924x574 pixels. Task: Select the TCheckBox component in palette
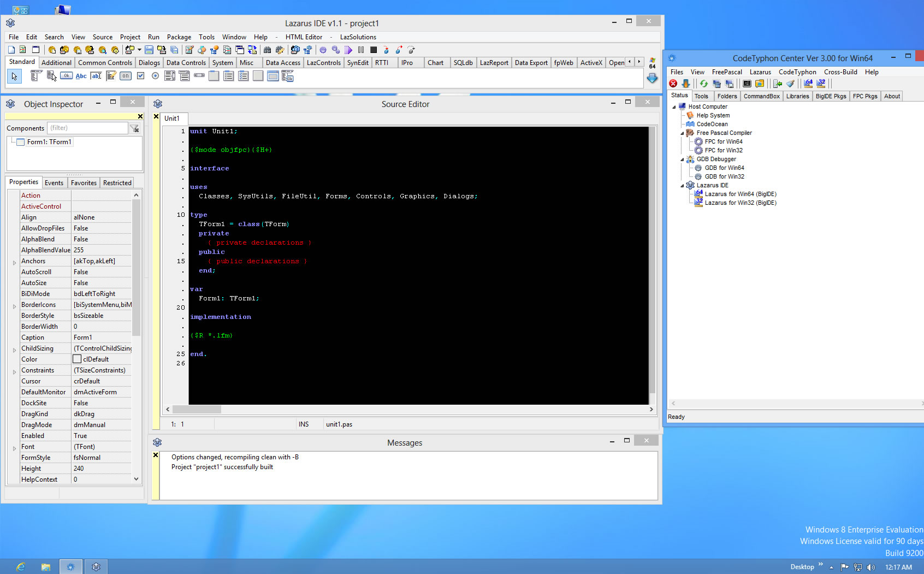click(x=140, y=76)
